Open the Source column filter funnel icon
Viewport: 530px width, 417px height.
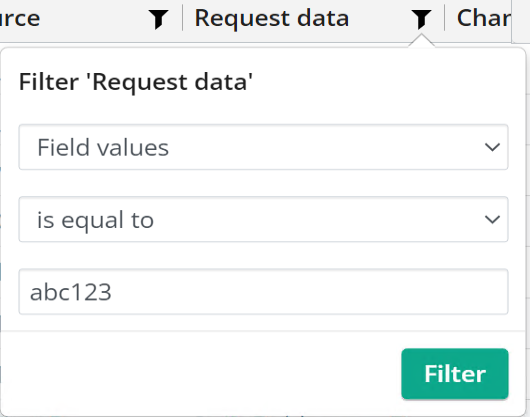[x=159, y=19]
